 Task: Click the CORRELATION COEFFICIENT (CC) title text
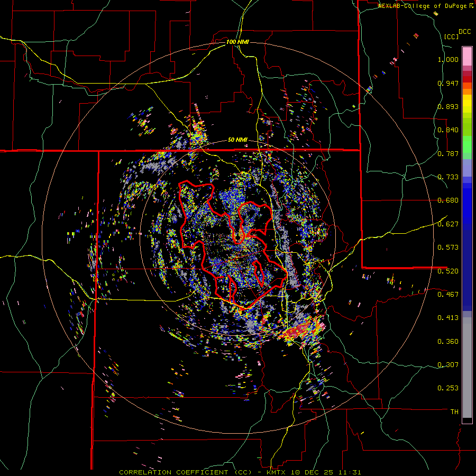(185, 472)
